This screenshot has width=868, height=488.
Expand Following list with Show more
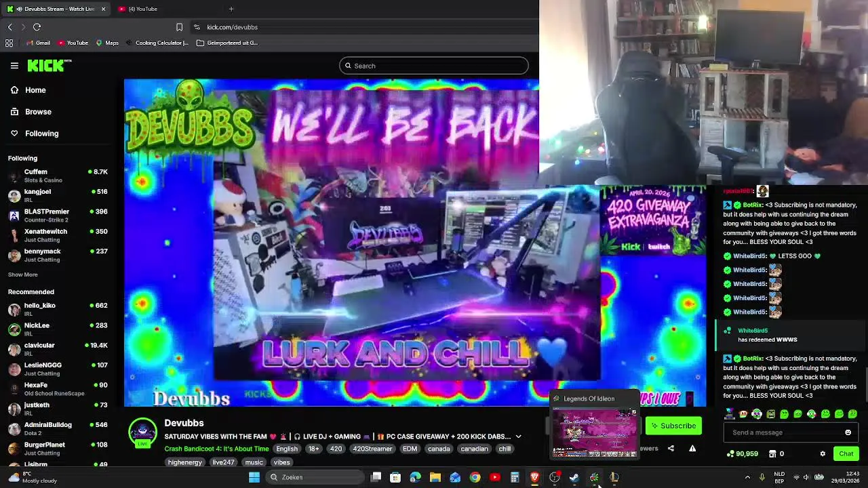pyautogui.click(x=23, y=274)
